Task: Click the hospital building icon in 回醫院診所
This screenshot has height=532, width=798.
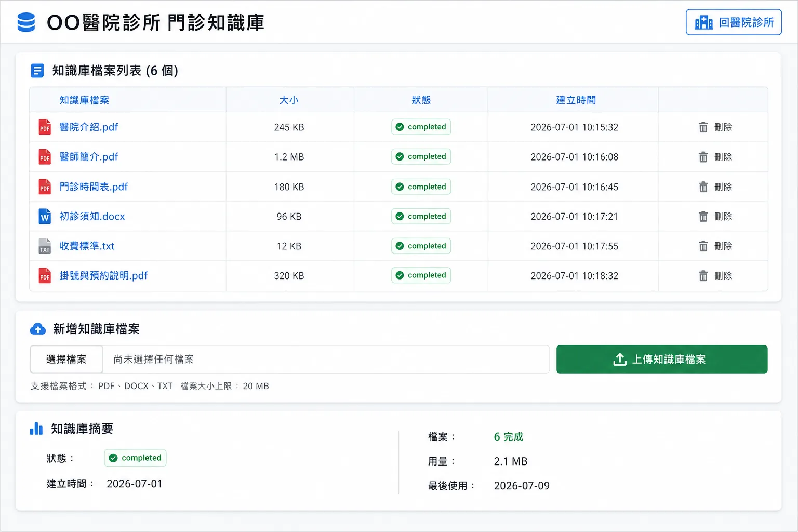Action: 704,22
